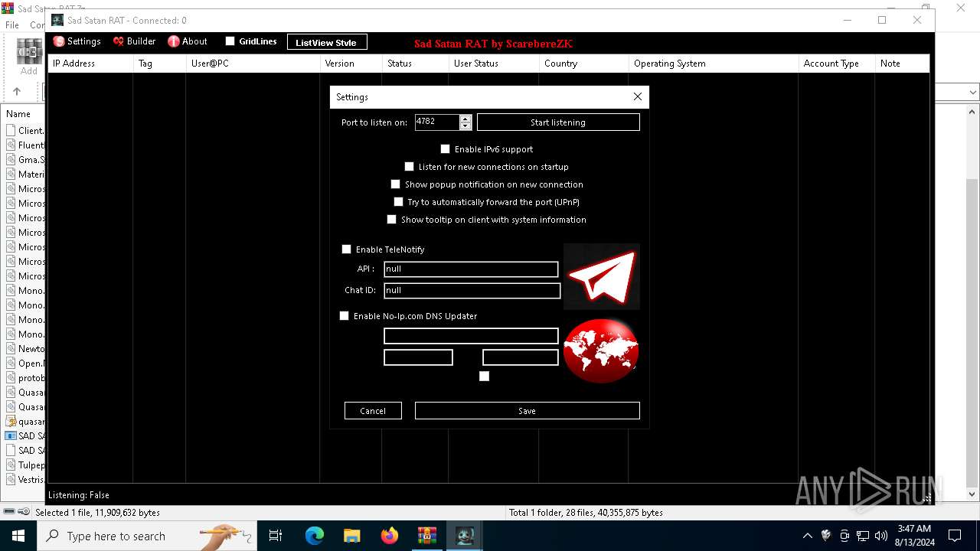Click the right short No-Ip credential field
Viewport: 980px width, 551px height.
tap(521, 357)
